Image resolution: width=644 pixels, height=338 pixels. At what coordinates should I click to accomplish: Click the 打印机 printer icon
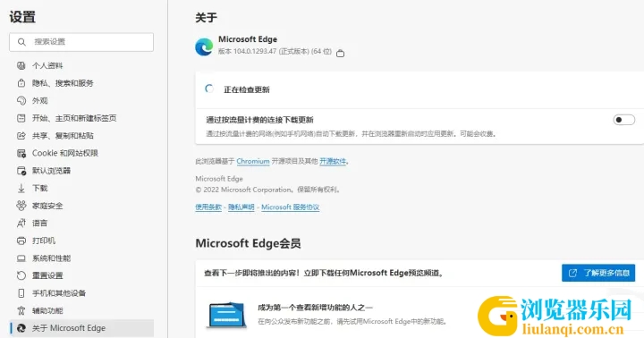[21, 241]
